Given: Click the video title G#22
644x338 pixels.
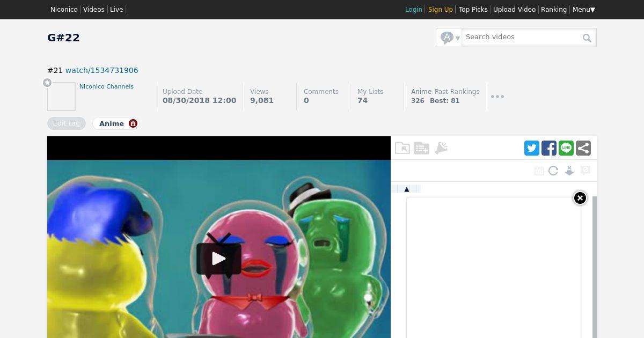Looking at the screenshot, I should pyautogui.click(x=63, y=38).
